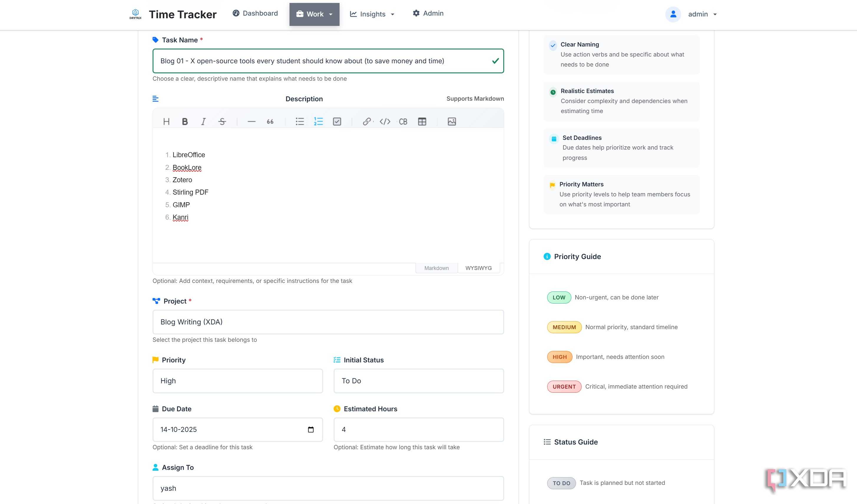Insert a code block (CB)
This screenshot has height=504, width=857.
coord(403,122)
